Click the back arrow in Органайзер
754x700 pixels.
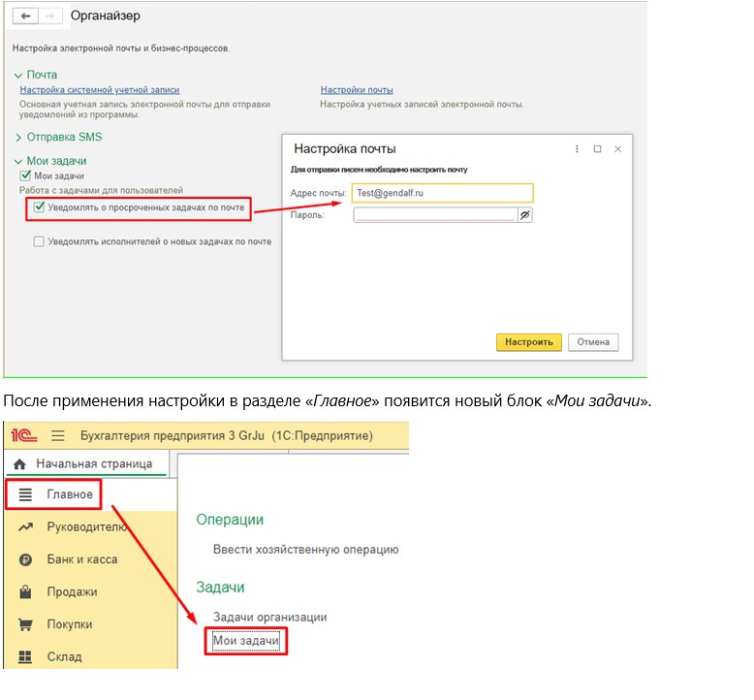24,16
